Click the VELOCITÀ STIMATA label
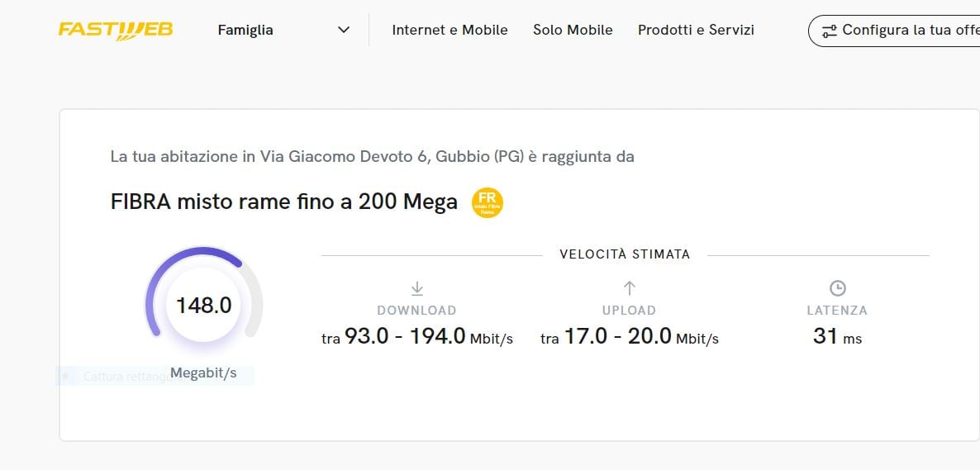 coord(625,254)
